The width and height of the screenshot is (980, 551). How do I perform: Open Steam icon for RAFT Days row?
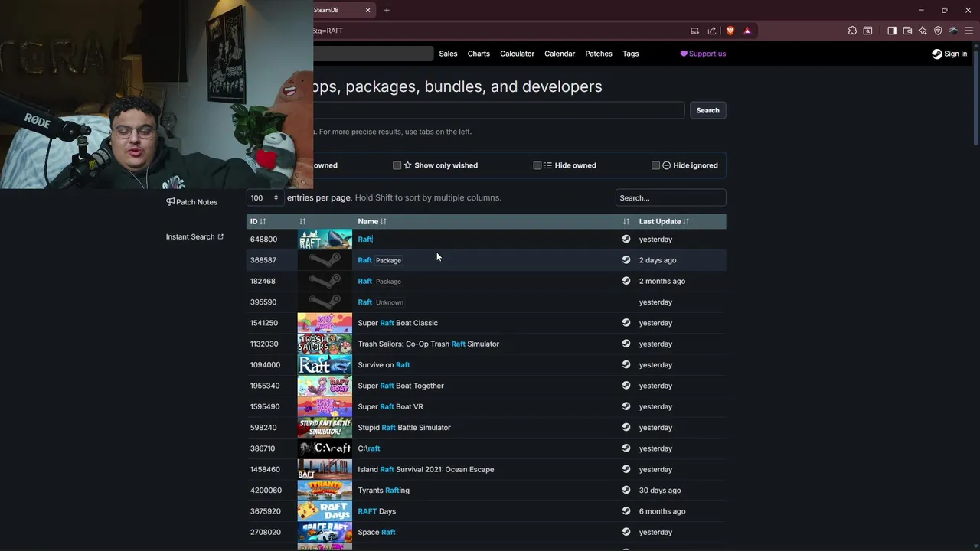pyautogui.click(x=626, y=511)
